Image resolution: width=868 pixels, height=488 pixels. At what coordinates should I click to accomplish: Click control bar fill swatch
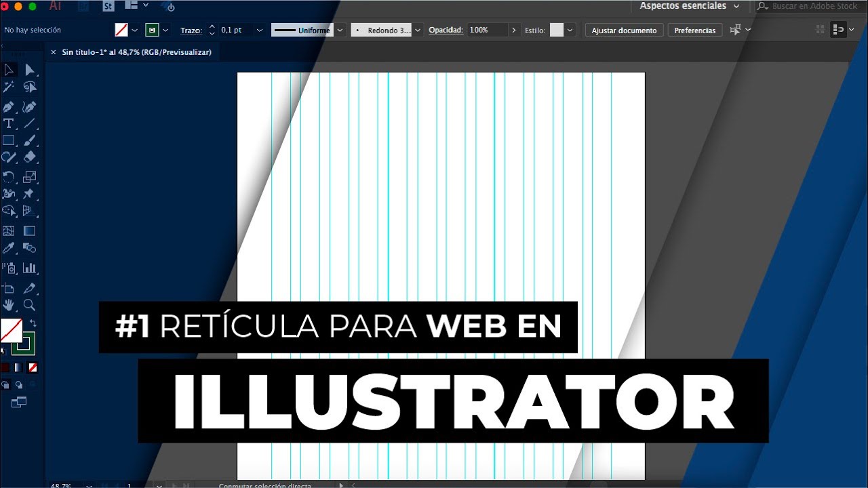[x=121, y=30]
